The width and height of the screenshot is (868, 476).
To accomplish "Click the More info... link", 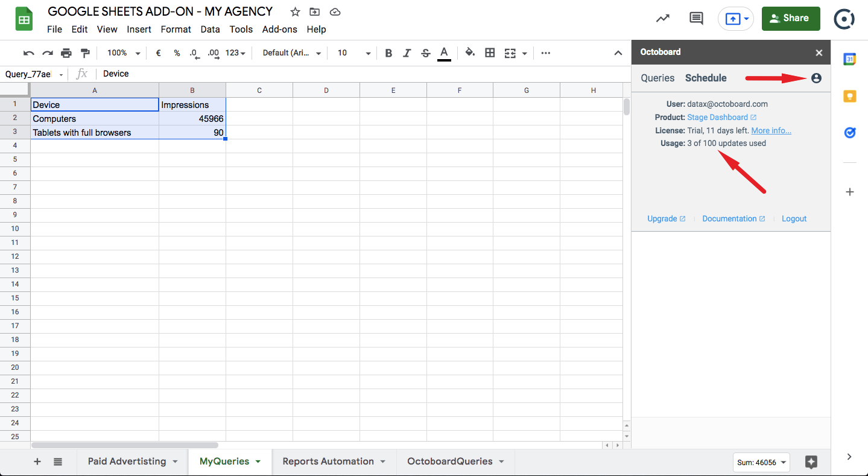I will (x=771, y=130).
